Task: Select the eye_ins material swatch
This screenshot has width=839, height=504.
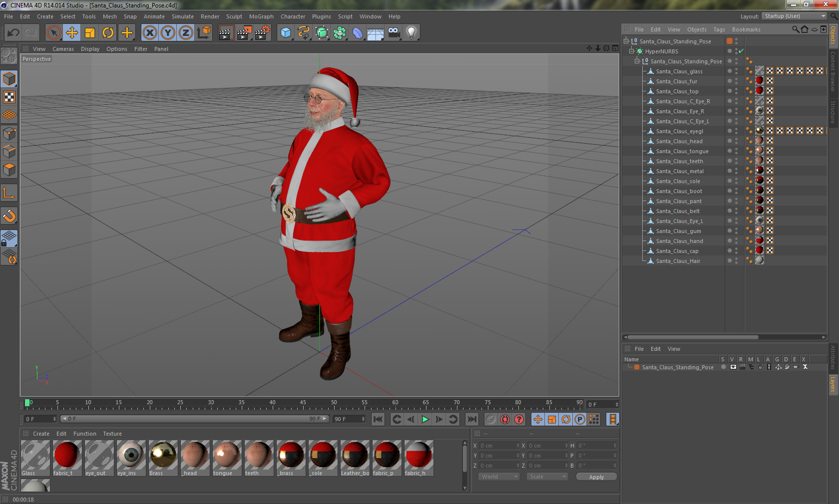Action: [x=131, y=458]
